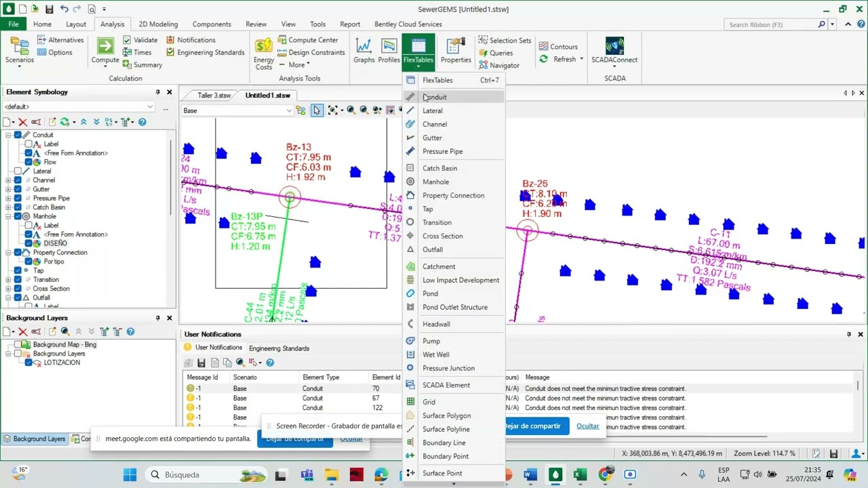Toggle the Background Map - Bing checkbox
Screen dimensions: 868x488
pyautogui.click(x=18, y=344)
